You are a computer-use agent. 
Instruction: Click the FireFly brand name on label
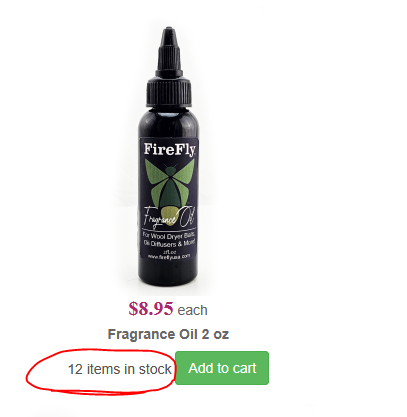[x=169, y=149]
